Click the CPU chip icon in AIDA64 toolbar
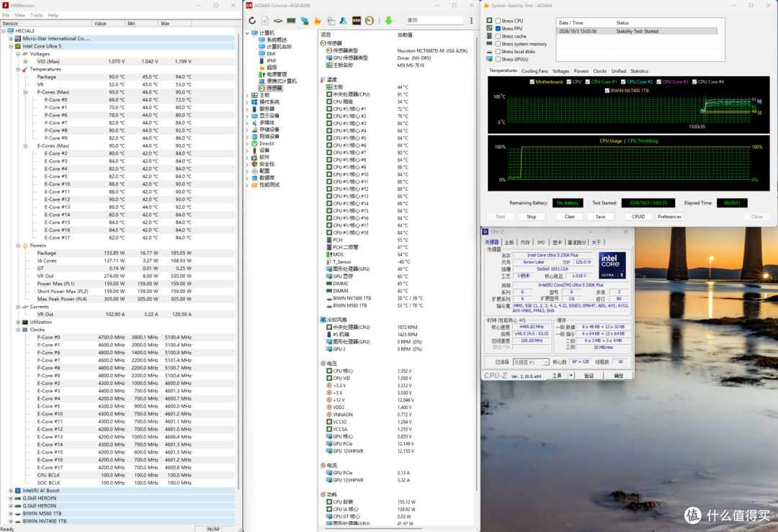The image size is (778, 532). tap(278, 21)
